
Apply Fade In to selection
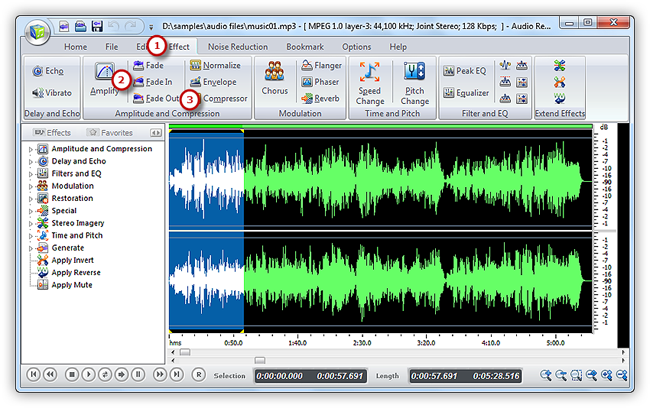(153, 82)
